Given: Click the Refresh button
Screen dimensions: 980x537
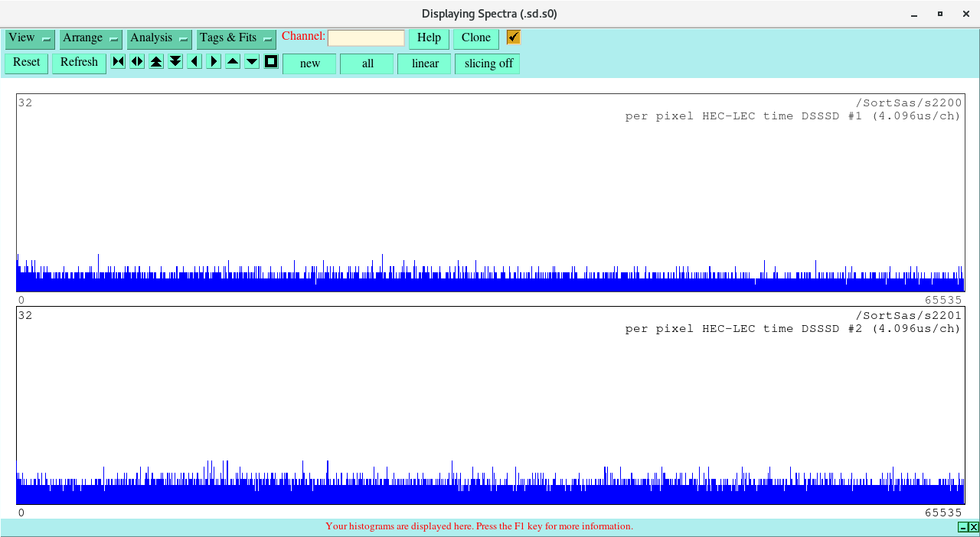Looking at the screenshot, I should (x=79, y=63).
